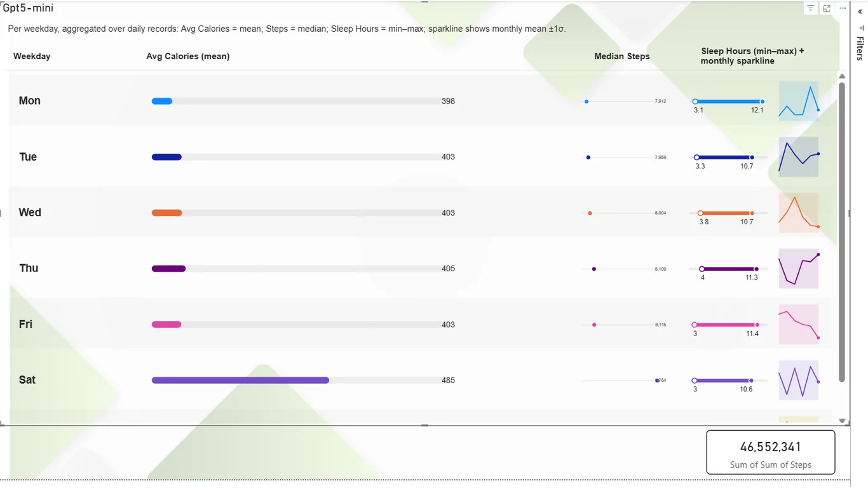The width and height of the screenshot is (868, 488).
Task: Select the Thu weekday row label
Action: 29,268
